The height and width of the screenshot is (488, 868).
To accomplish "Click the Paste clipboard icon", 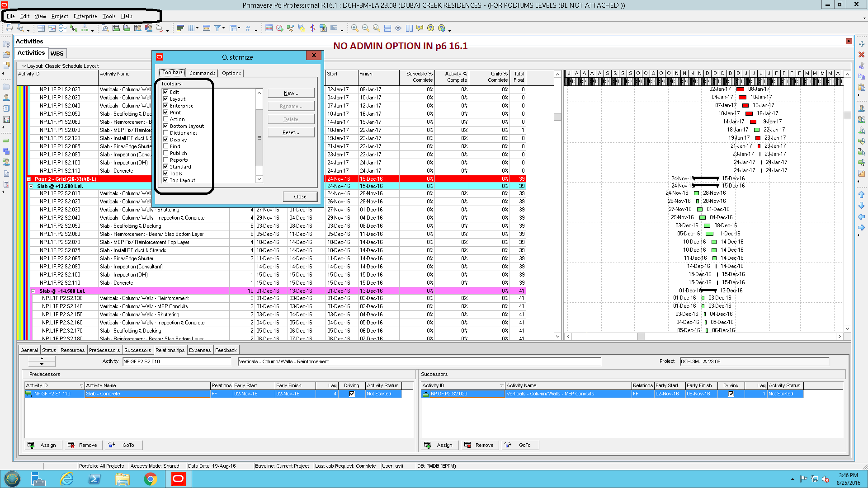I will [x=862, y=87].
